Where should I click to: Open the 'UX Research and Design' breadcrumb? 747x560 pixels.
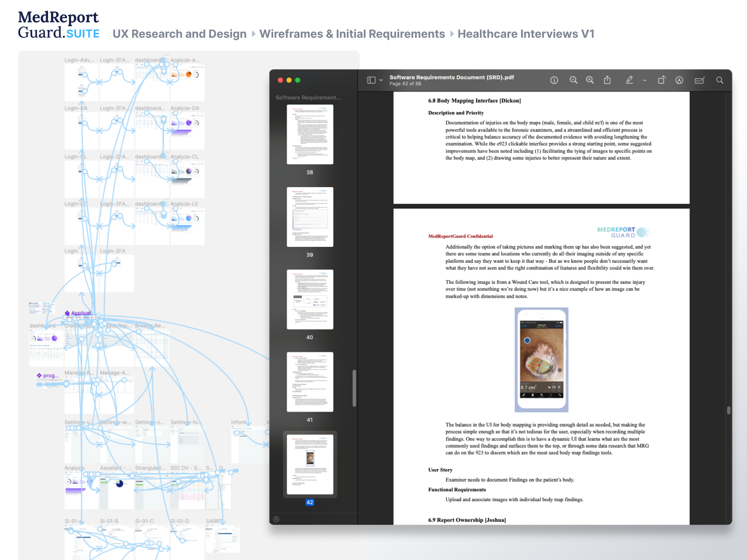(180, 34)
